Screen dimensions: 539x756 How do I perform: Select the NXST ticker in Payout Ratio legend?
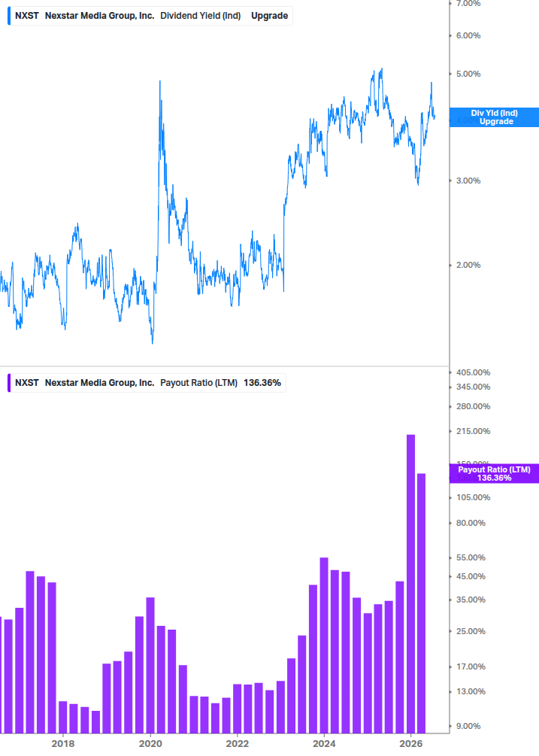click(27, 383)
